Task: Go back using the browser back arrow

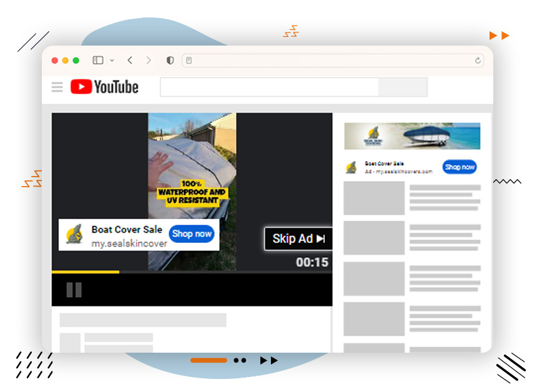Action: (x=129, y=60)
